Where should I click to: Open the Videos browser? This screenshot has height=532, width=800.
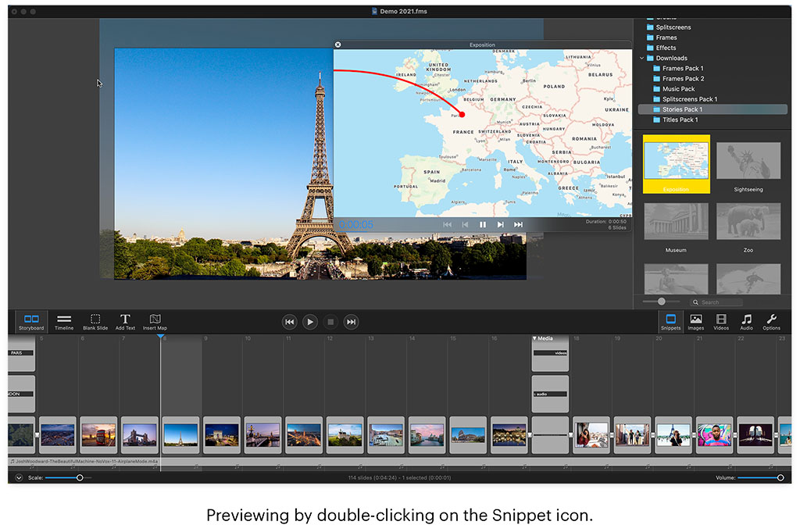pos(721,322)
